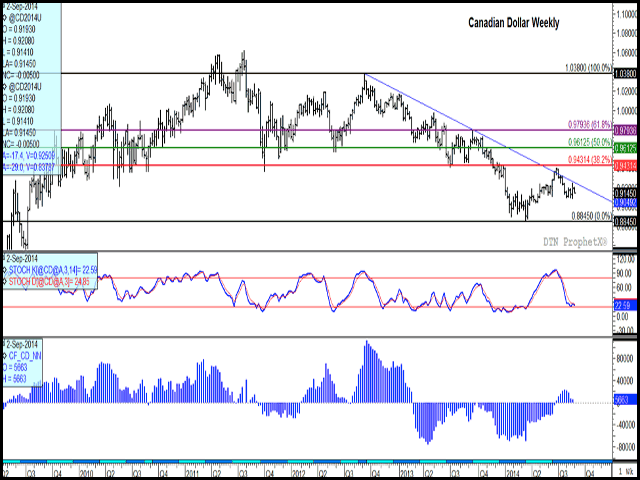Click the -40000 label on bottom panel axis
The height and width of the screenshot is (480, 640).
click(x=624, y=424)
